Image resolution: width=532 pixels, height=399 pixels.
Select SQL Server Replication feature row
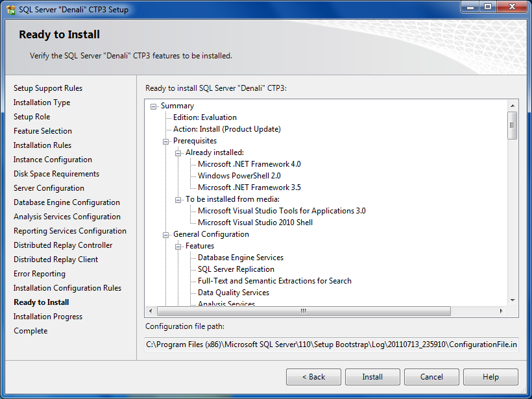click(x=236, y=269)
